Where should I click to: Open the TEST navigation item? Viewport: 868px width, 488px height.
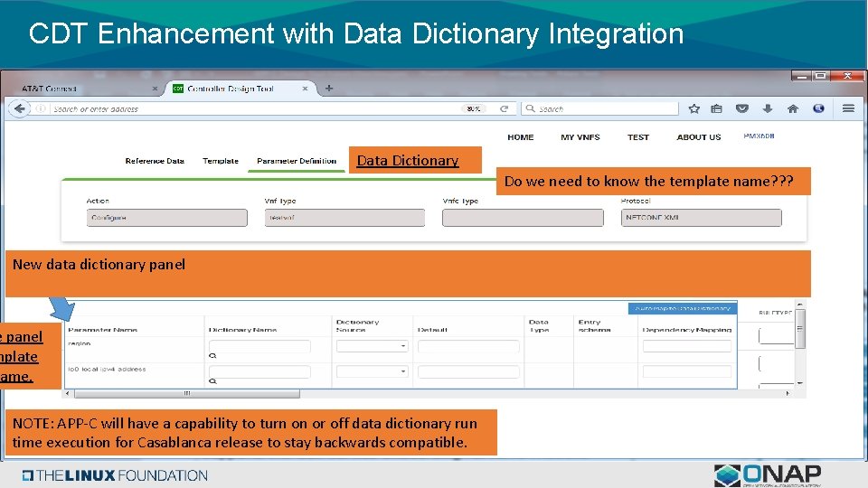pyautogui.click(x=637, y=137)
